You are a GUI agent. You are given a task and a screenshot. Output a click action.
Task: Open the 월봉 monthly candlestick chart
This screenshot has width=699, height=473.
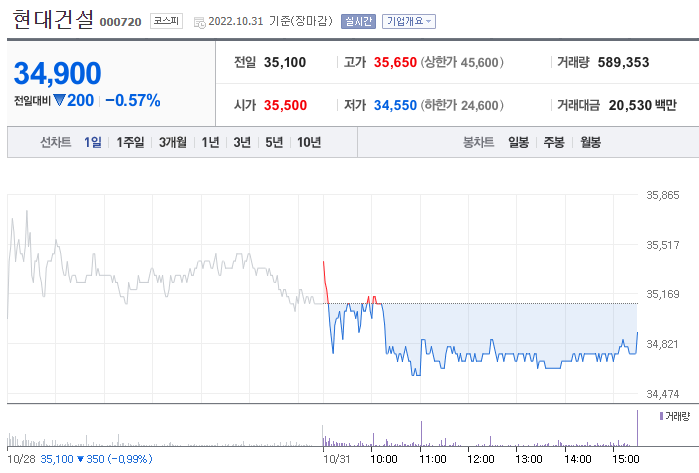pos(590,142)
